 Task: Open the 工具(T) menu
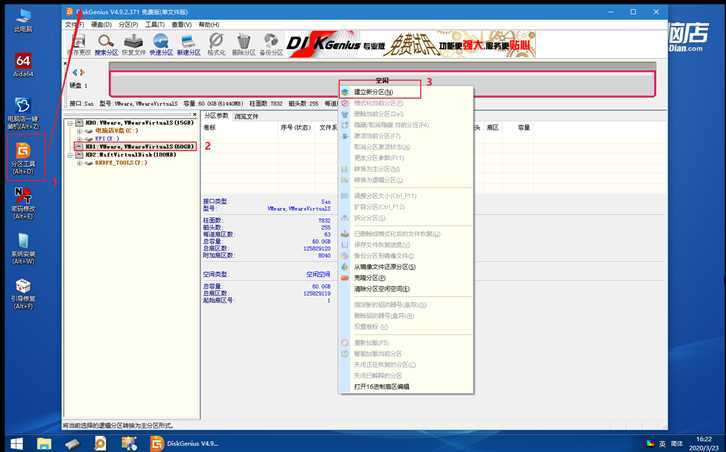point(155,25)
